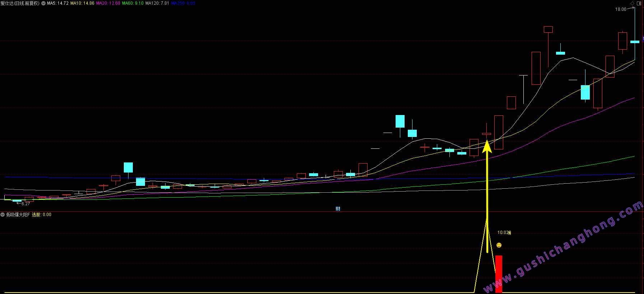Select the 爱仕达(日线.前复权) chart title

20,3
